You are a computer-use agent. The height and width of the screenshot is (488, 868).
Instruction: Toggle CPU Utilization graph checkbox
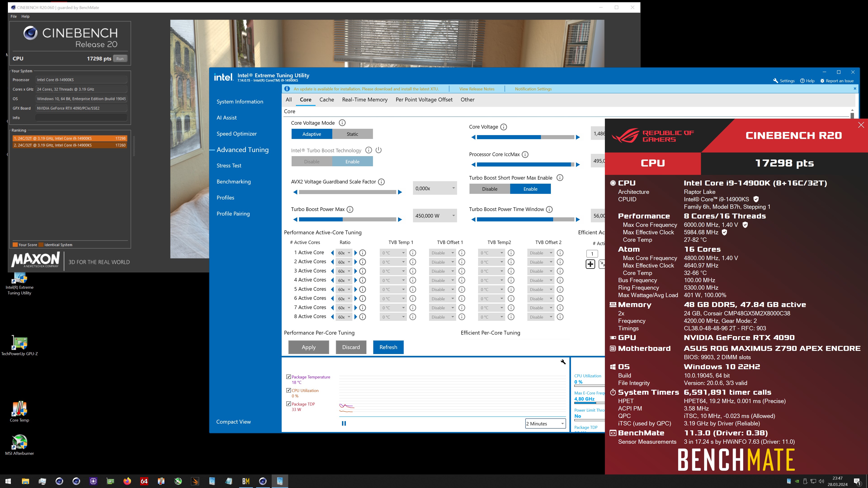point(288,390)
